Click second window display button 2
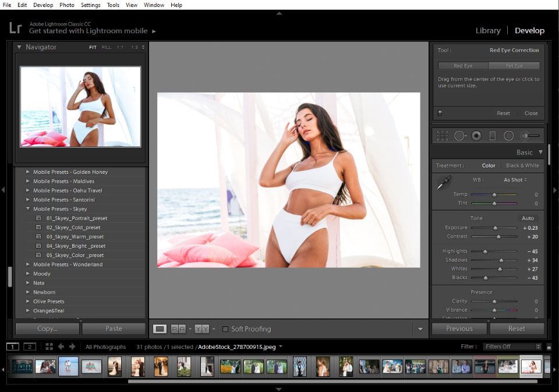This screenshot has width=559, height=392. click(30, 347)
